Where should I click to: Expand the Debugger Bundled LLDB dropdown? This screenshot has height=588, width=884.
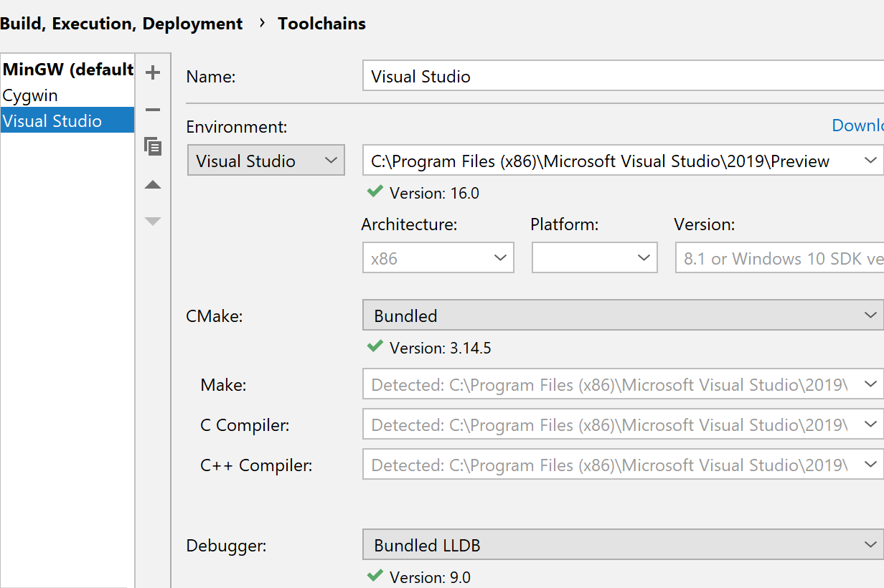[621, 546]
